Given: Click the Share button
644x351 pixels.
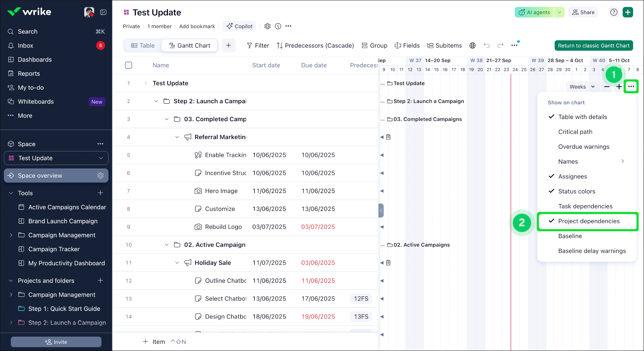Looking at the screenshot, I should (583, 12).
